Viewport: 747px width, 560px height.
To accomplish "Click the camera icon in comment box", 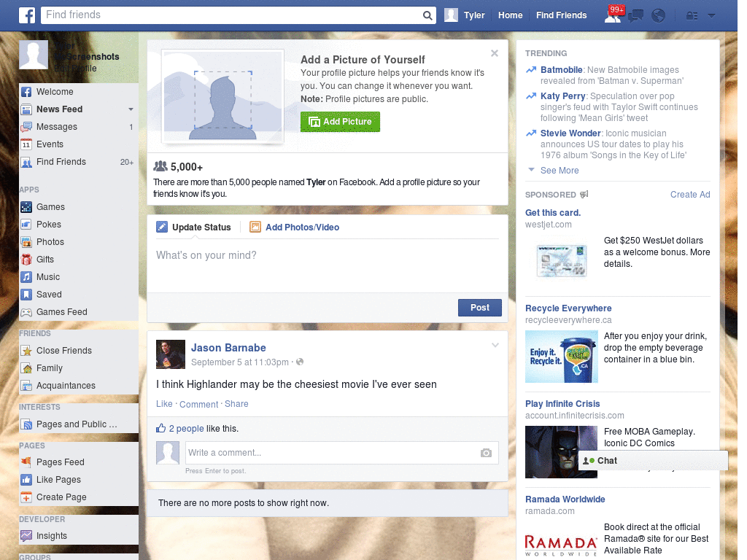I will click(x=486, y=453).
